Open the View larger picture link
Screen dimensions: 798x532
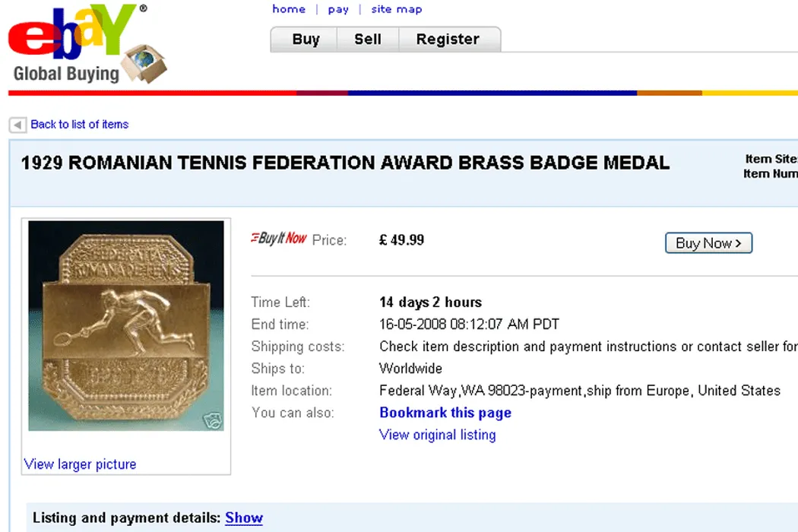[x=80, y=464]
